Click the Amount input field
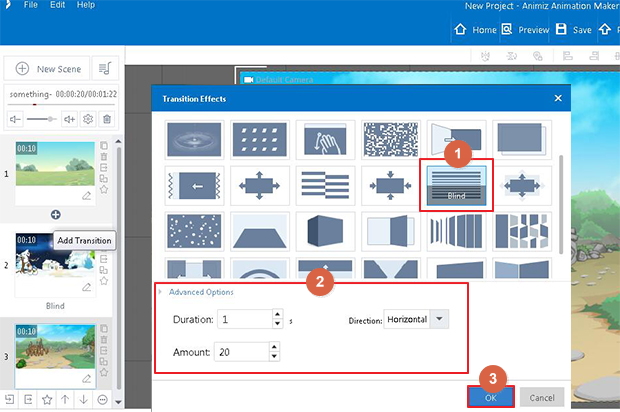The image size is (620, 412). tap(242, 352)
